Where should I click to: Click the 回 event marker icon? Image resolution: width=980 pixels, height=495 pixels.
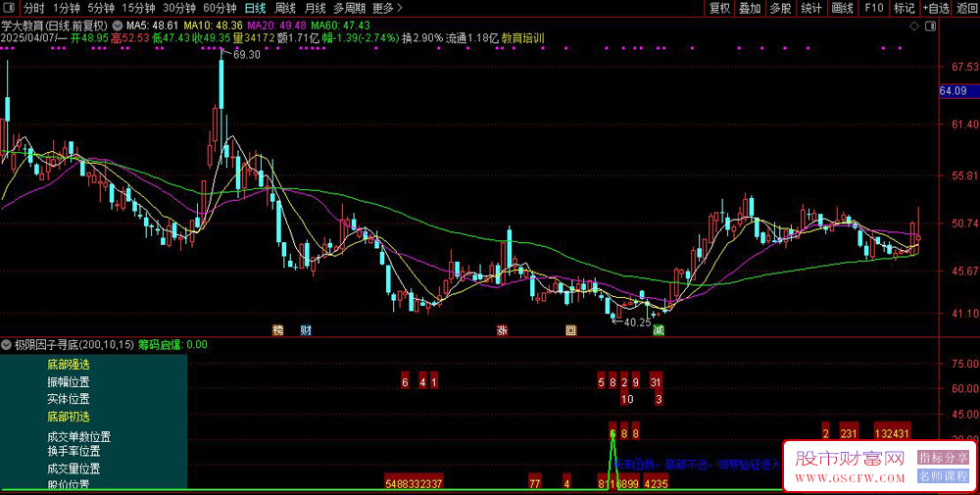click(570, 329)
